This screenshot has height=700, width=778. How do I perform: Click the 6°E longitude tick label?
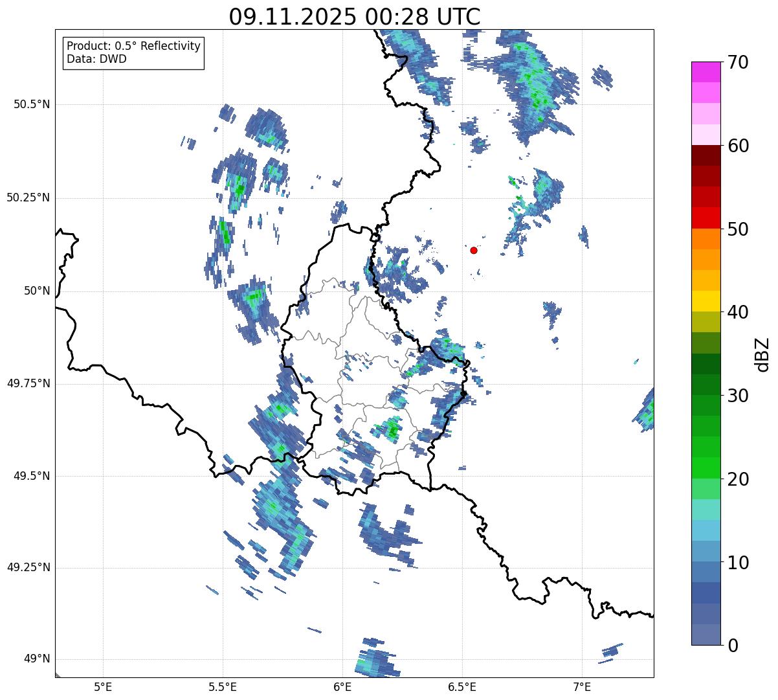coord(342,686)
